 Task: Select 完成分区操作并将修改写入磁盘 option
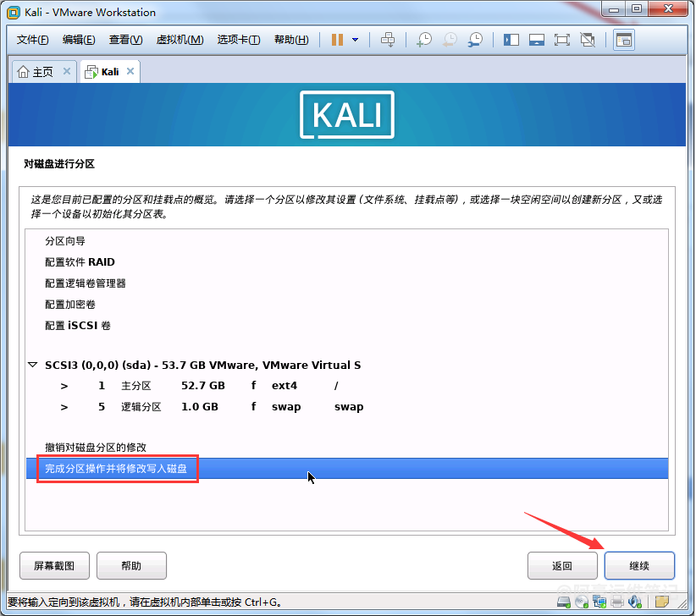point(117,468)
